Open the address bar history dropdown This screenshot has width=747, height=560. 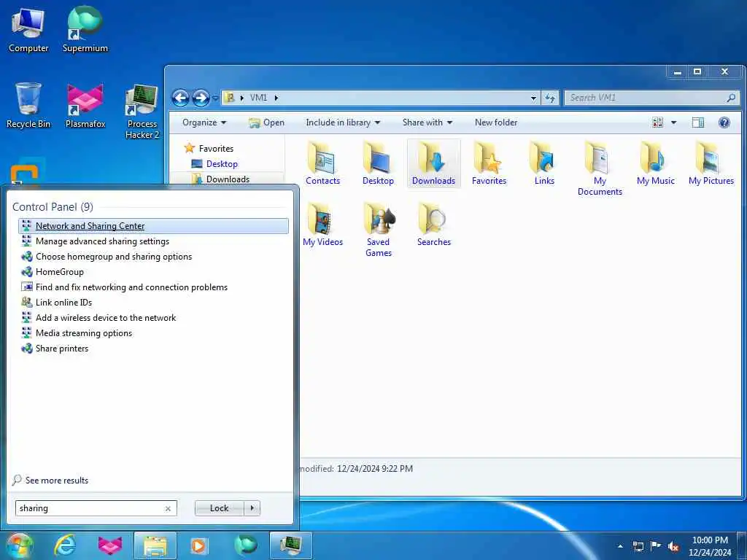pyautogui.click(x=533, y=98)
